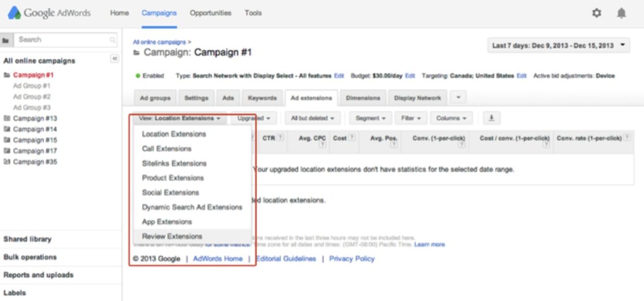Screen dimensions: 644x301
Task: Select Ad Group #1 in sidebar
Action: (x=32, y=86)
